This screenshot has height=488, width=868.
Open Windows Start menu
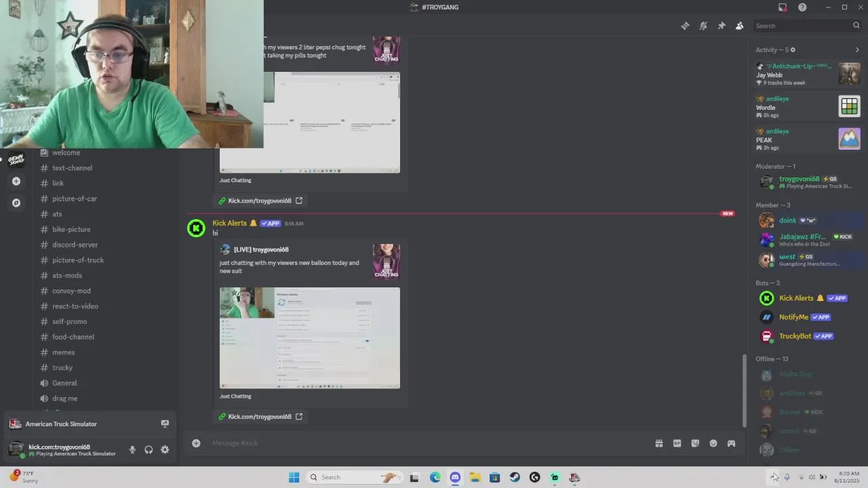294,477
